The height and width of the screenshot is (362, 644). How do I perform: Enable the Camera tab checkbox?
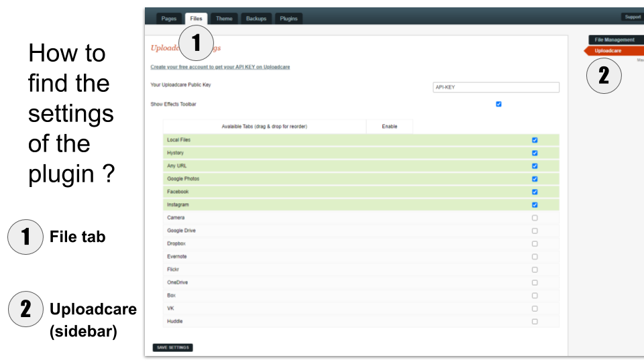535,218
